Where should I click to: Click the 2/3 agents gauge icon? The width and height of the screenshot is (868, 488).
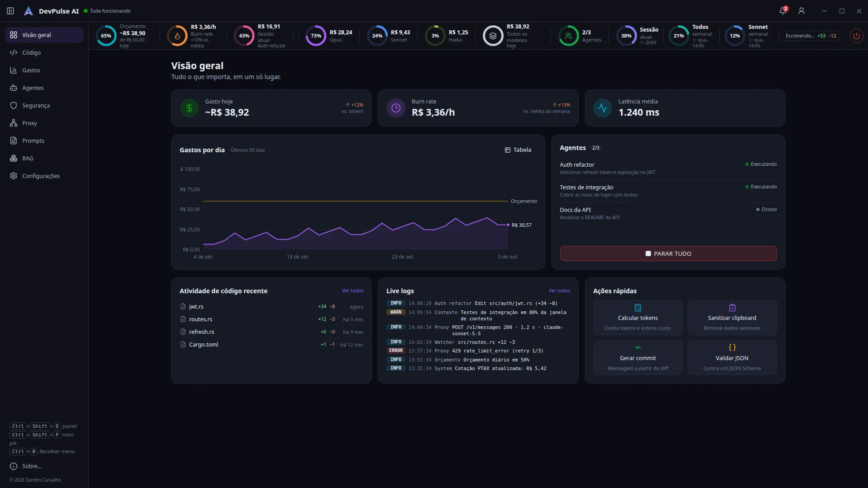(x=569, y=36)
